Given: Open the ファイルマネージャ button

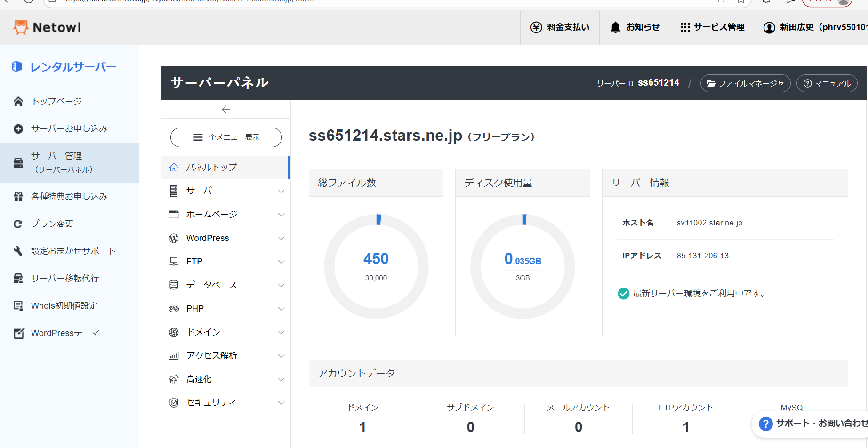Looking at the screenshot, I should coord(745,83).
